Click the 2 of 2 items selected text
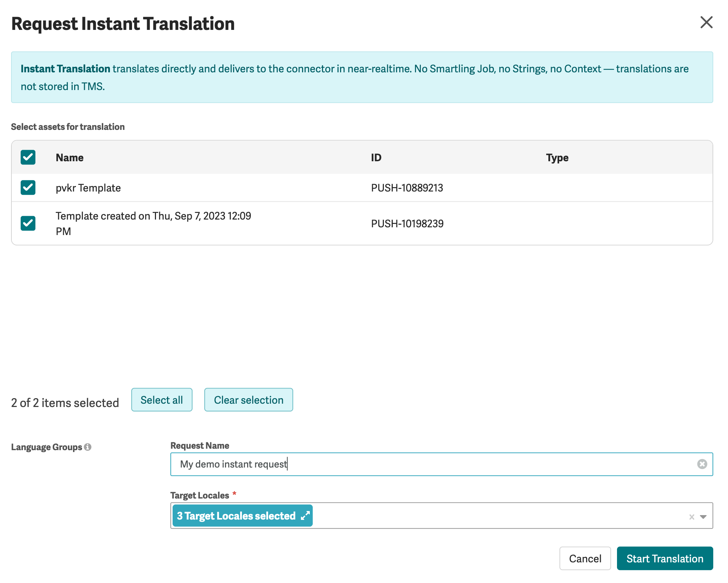 coord(65,403)
